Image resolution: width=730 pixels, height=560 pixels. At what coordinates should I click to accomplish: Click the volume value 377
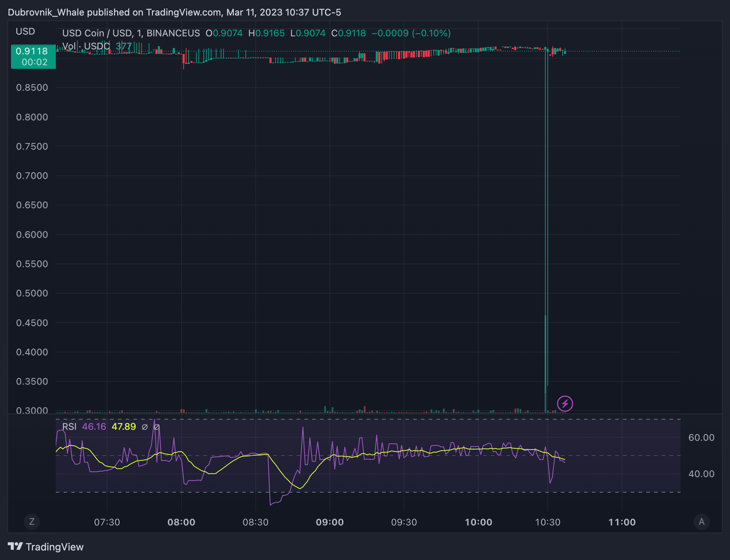[124, 46]
